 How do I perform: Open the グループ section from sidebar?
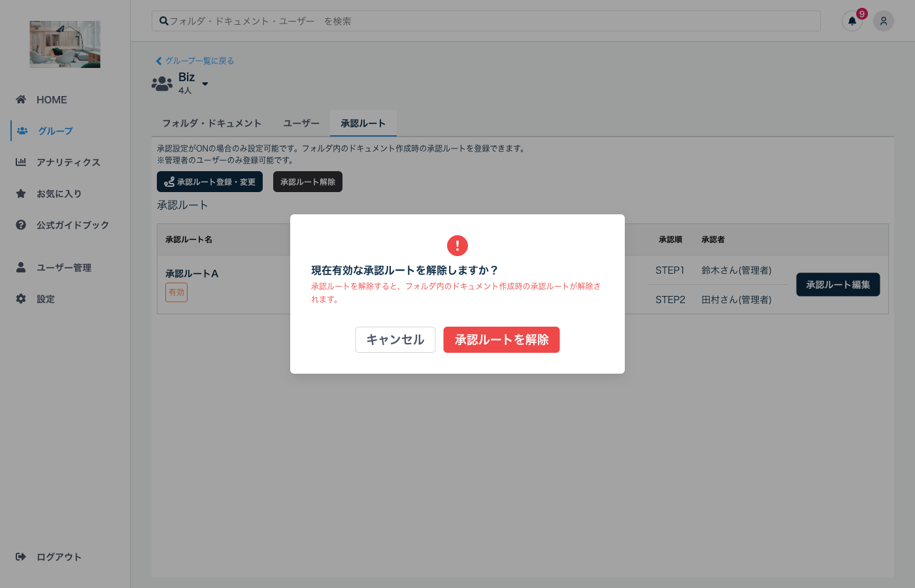pyautogui.click(x=22, y=131)
